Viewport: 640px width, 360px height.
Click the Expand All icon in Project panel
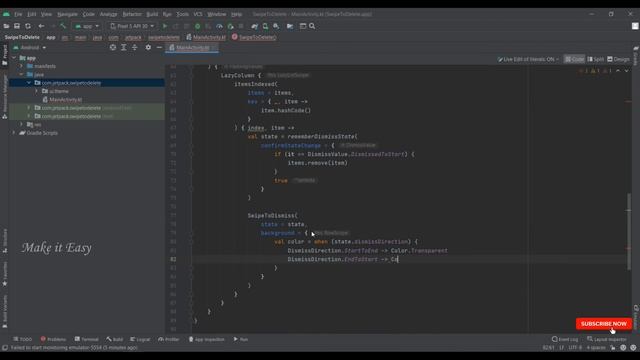(124, 47)
